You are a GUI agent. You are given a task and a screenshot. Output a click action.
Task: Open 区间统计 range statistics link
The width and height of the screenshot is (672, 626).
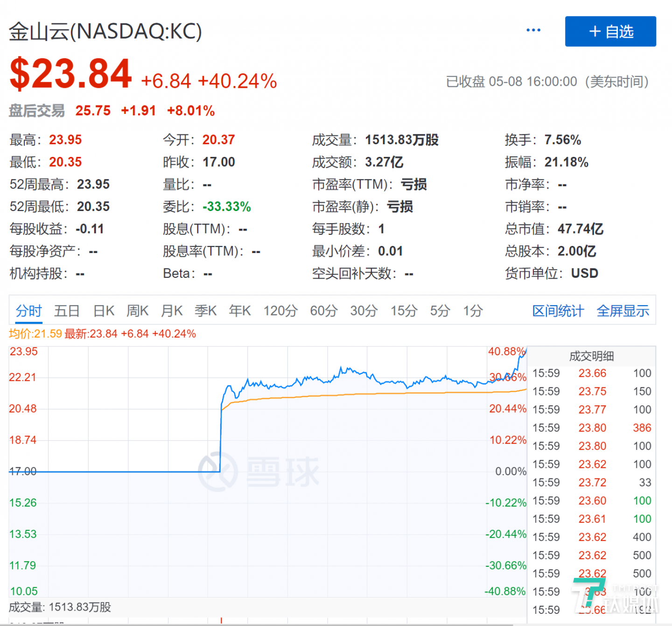click(558, 311)
